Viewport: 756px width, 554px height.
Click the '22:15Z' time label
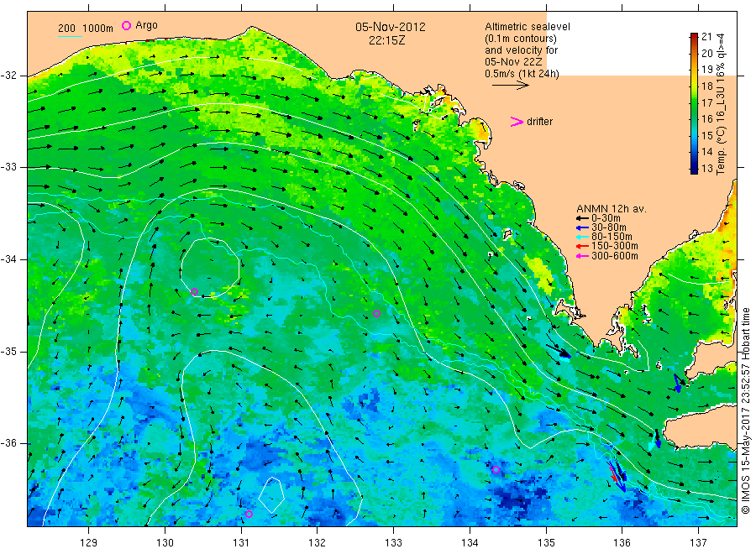pos(386,40)
